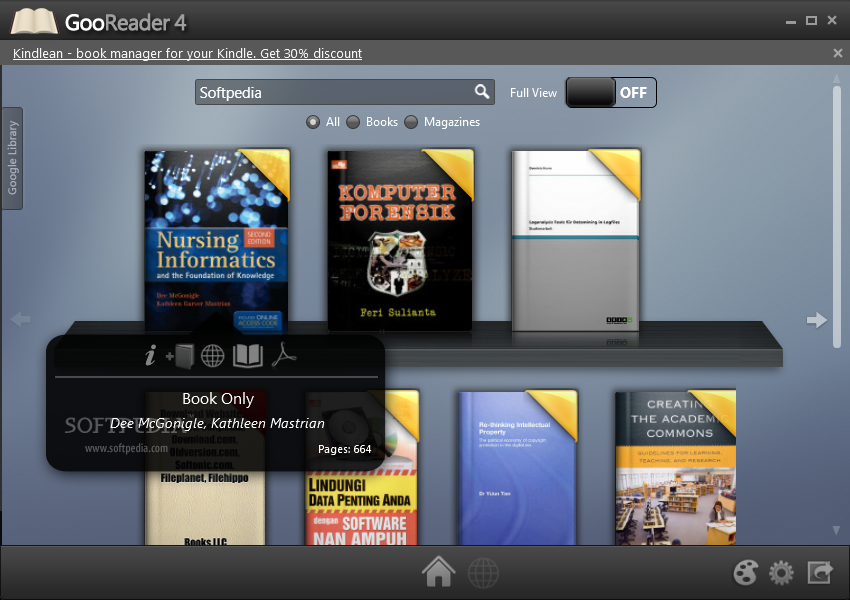
Task: Open the white and gray Loganalysis book
Action: tap(576, 240)
